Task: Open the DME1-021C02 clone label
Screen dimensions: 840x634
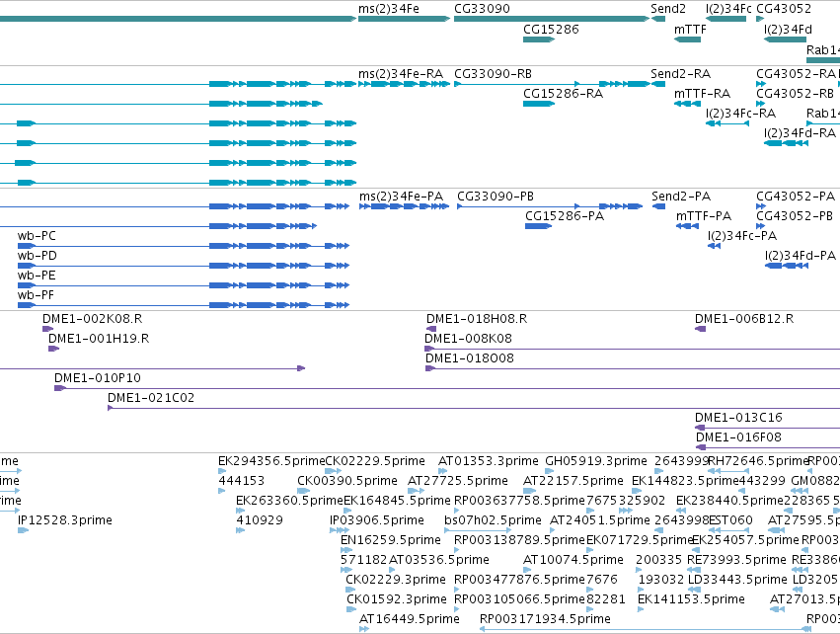Action: 151,398
